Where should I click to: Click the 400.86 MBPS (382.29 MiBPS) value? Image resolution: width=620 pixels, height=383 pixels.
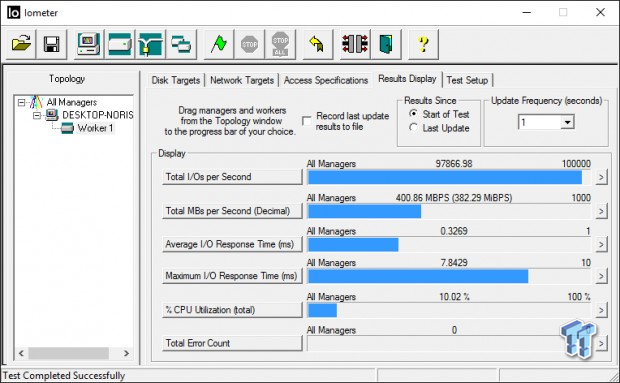454,198
